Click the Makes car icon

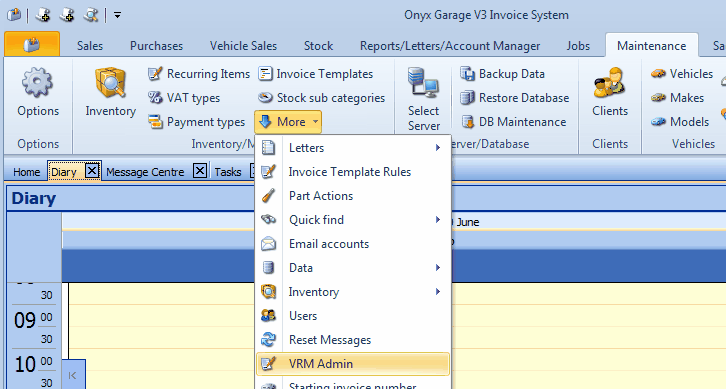[x=658, y=98]
